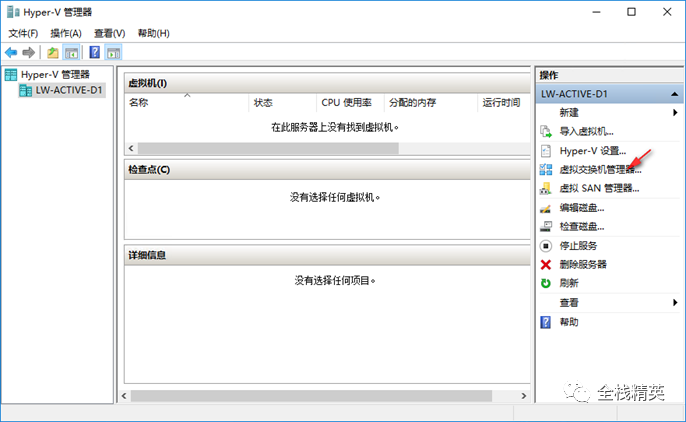686x422 pixels.
Task: Click 检查磁盘... action
Action: click(582, 227)
